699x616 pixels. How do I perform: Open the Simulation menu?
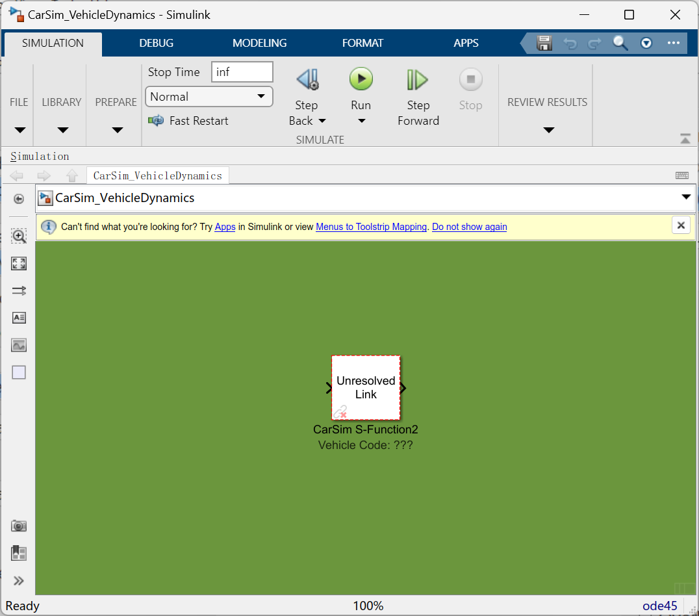[x=40, y=157]
